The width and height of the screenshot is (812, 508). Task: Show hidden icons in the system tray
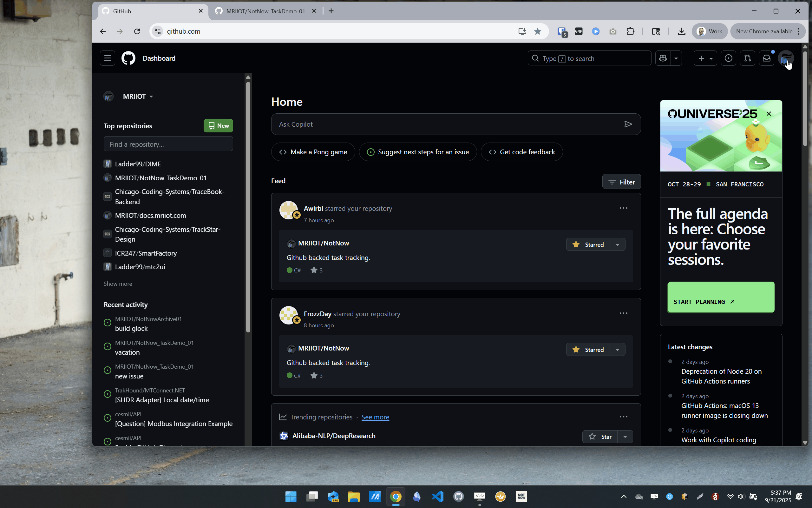[x=624, y=496]
